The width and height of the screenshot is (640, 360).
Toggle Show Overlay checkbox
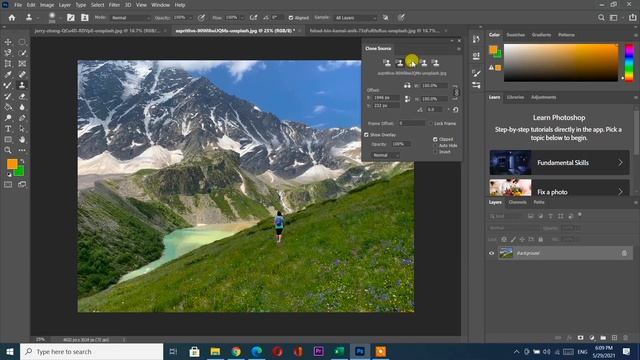366,135
